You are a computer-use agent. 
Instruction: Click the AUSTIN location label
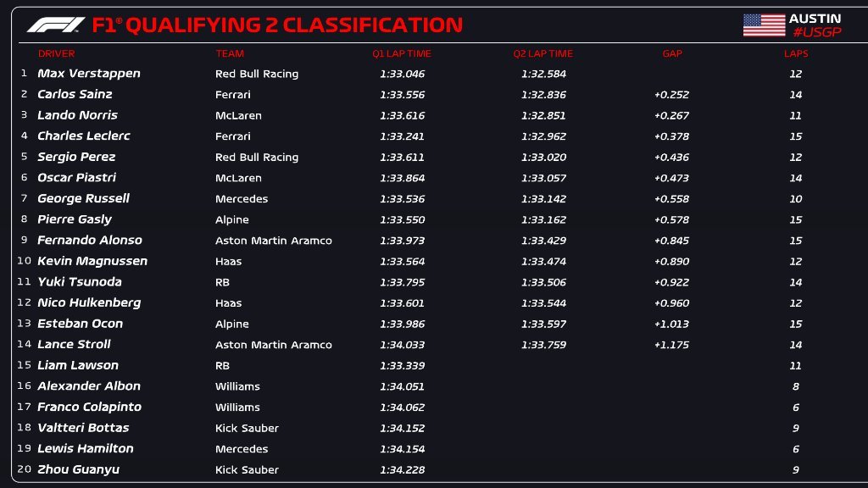pos(815,19)
